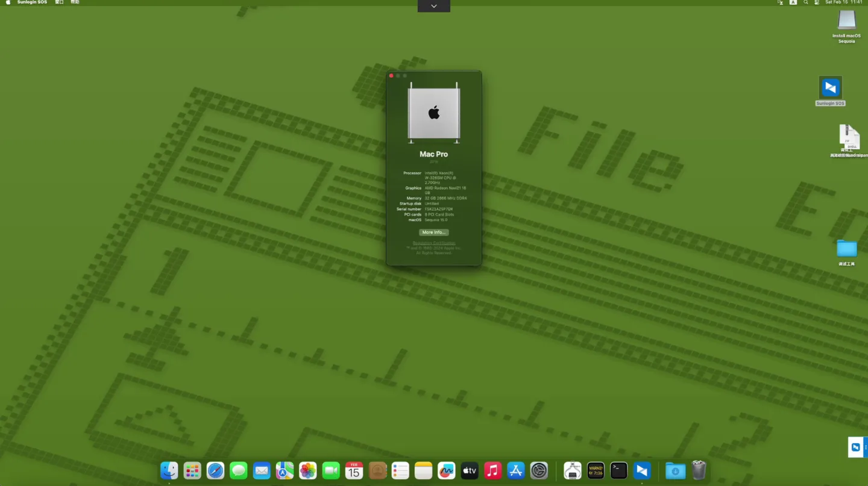Screen dimensions: 868x486
Task: Open Launchpad in the Dock
Action: [x=192, y=470]
